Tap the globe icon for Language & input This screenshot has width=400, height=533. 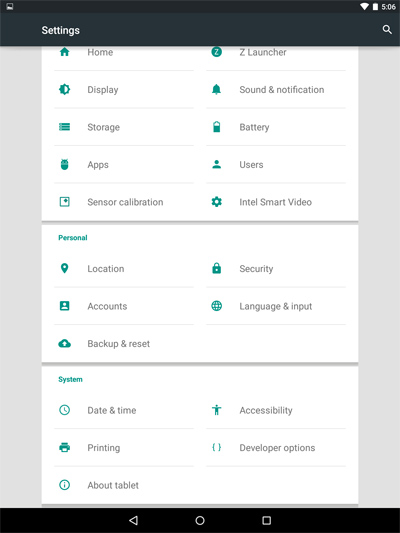[x=216, y=306]
